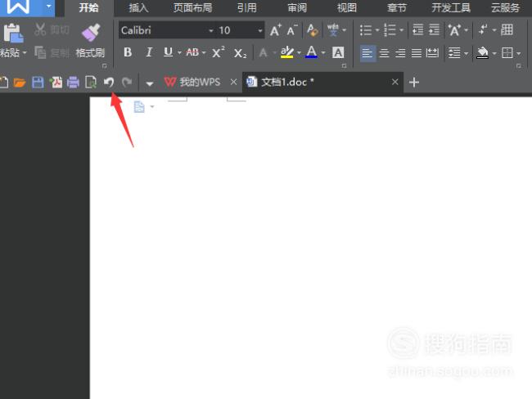This screenshot has width=532, height=399.
Task: Open the 章节 ribbon tab
Action: click(x=397, y=8)
